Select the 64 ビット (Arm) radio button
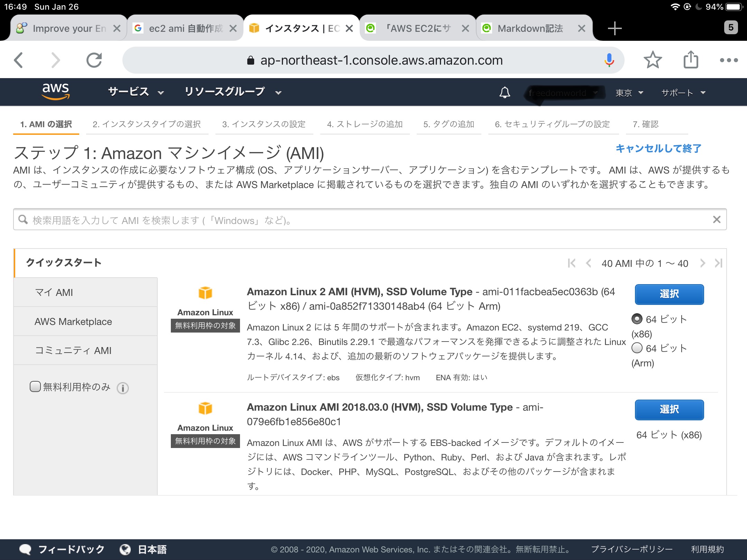 coord(637,348)
